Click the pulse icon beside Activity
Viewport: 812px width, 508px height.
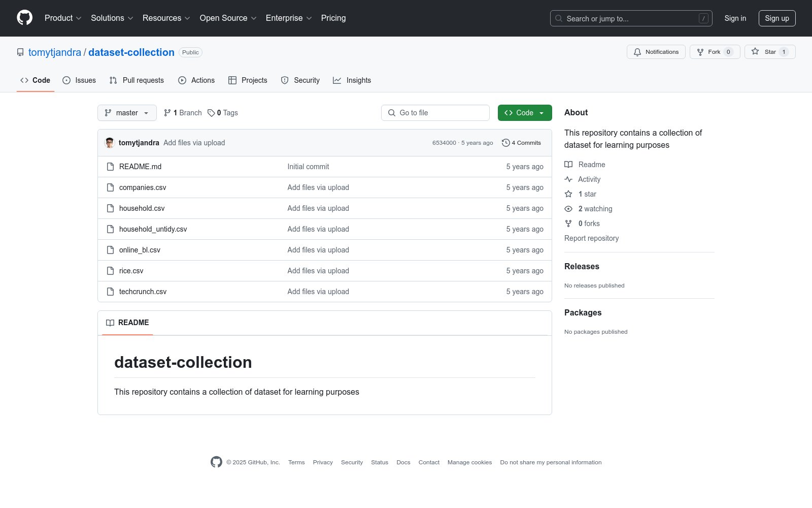click(568, 179)
